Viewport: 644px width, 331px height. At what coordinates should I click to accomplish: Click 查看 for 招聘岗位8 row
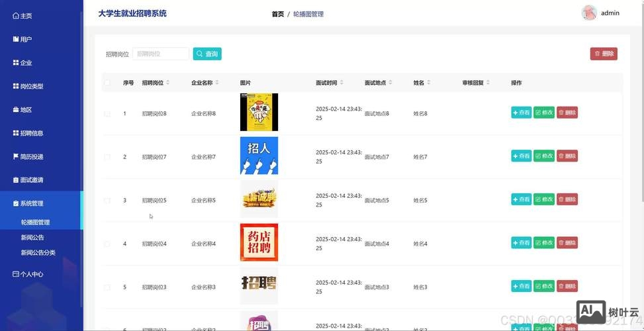[x=521, y=113]
